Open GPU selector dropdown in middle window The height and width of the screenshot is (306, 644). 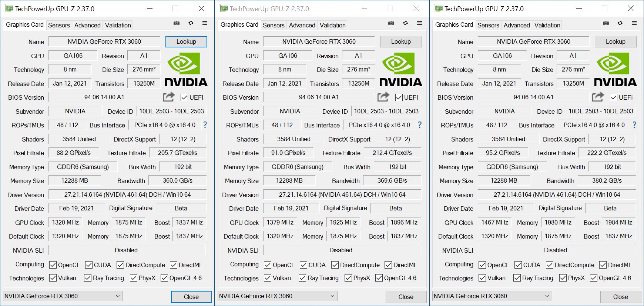tap(278, 296)
